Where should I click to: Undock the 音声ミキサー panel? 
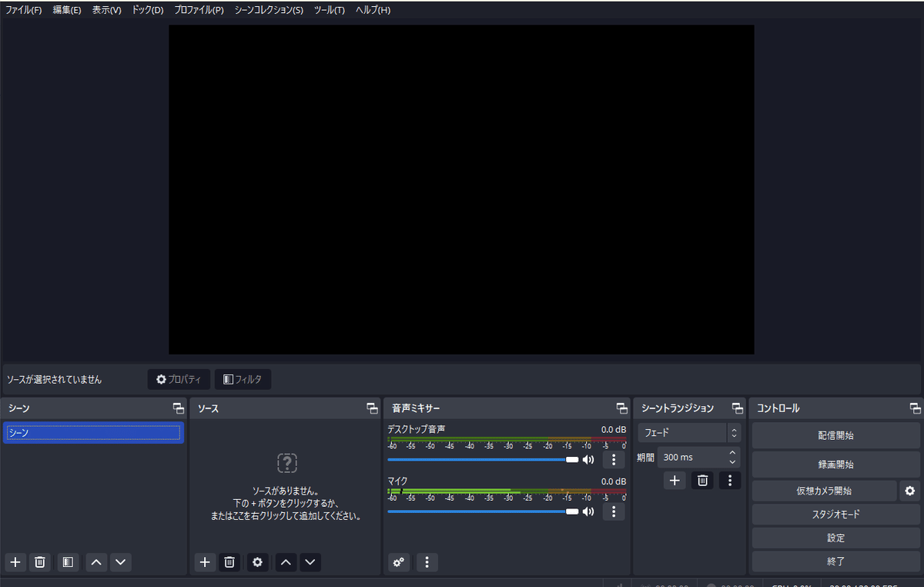[x=622, y=408]
